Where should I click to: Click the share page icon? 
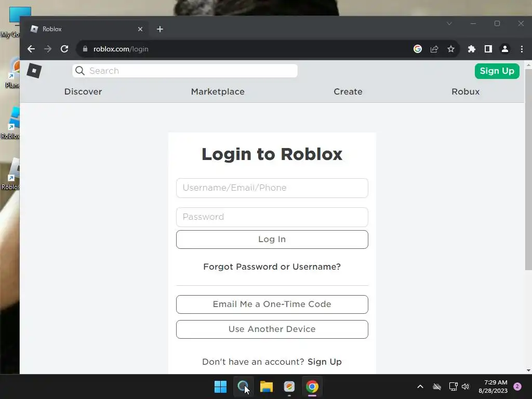tap(434, 49)
